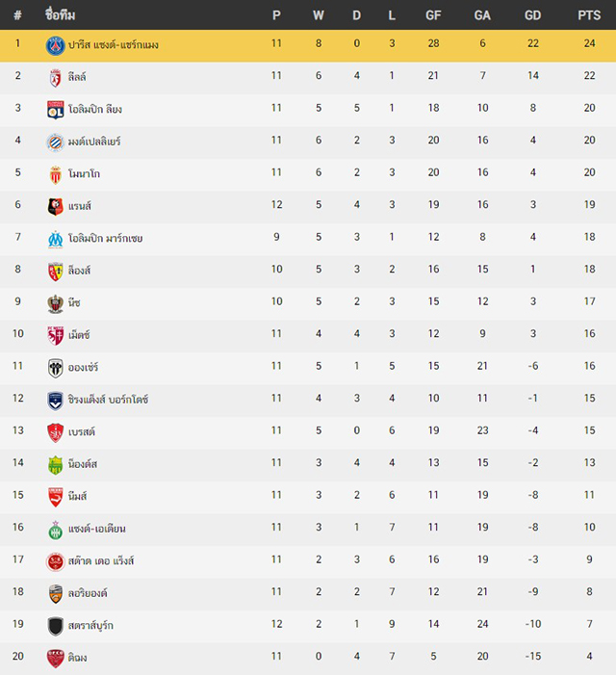616x675 pixels.
Task: Click the highlighted yellow first-place row
Action: pyautogui.click(x=308, y=45)
